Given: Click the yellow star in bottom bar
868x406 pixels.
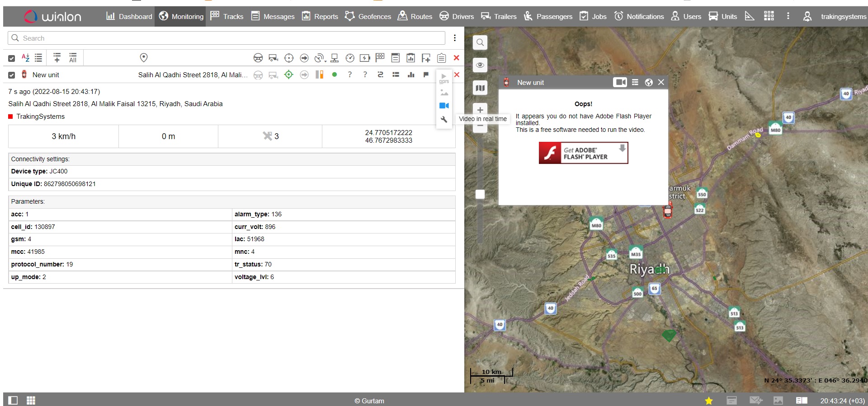Looking at the screenshot, I should 708,401.
